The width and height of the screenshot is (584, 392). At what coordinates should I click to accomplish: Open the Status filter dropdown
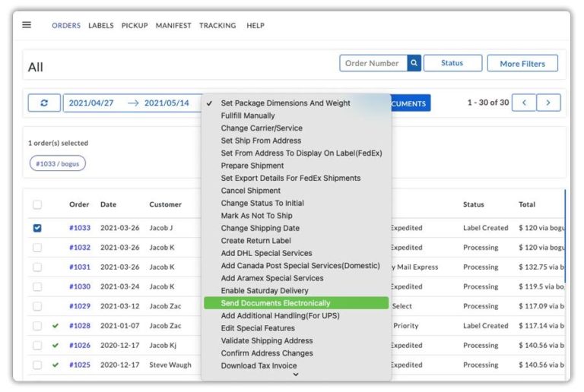click(452, 63)
